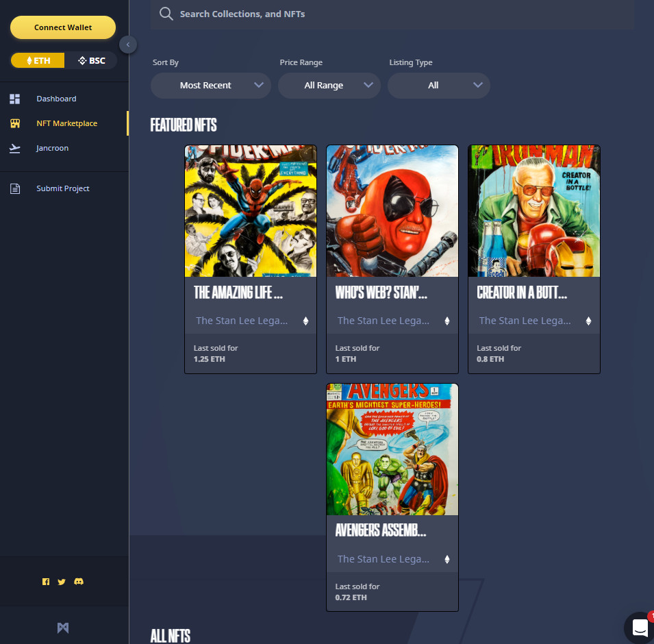This screenshot has height=644, width=654.
Task: Open Who's Web? Stan NFT title
Action: (x=381, y=293)
